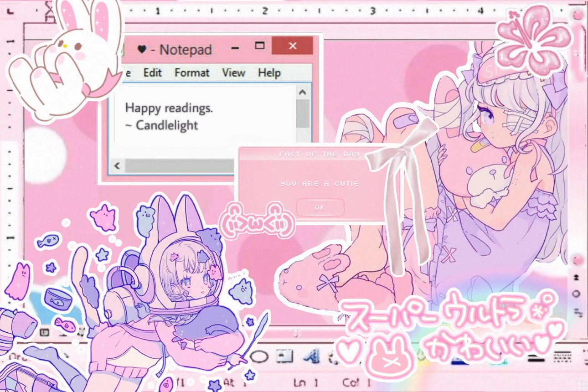Open Notepad's View menu
Screen dimensions: 588x392
point(233,73)
